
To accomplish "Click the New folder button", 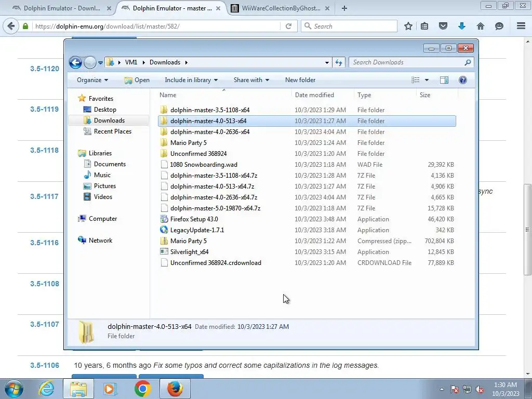I will pos(300,80).
